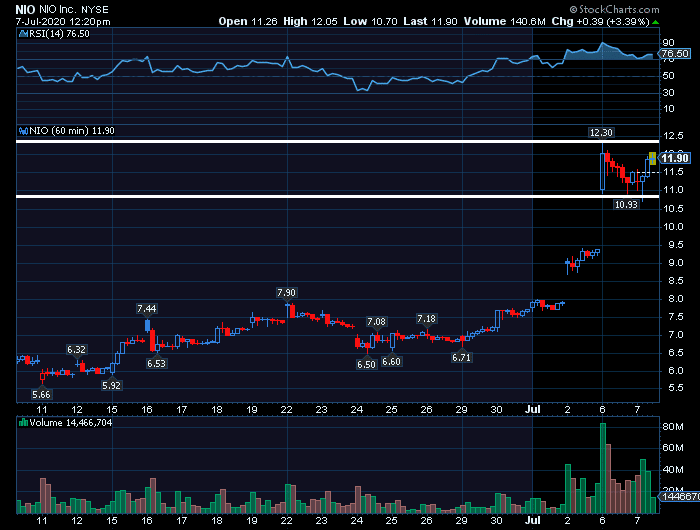700x530 pixels.
Task: Click the 12.5 price axis label
Action: (x=673, y=136)
